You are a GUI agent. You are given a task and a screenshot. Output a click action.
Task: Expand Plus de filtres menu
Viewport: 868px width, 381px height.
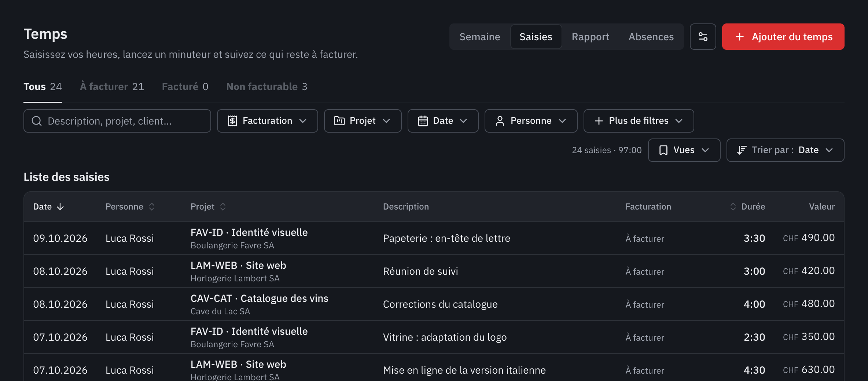tap(639, 121)
